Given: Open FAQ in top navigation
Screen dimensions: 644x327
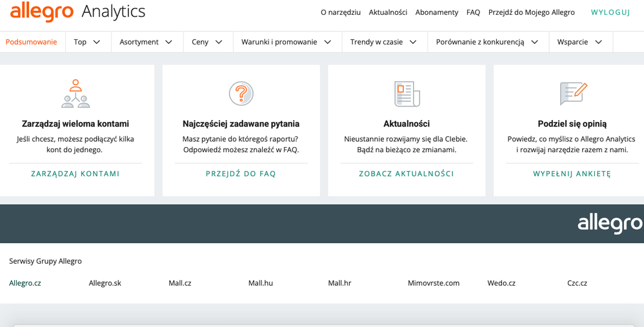Looking at the screenshot, I should (473, 12).
